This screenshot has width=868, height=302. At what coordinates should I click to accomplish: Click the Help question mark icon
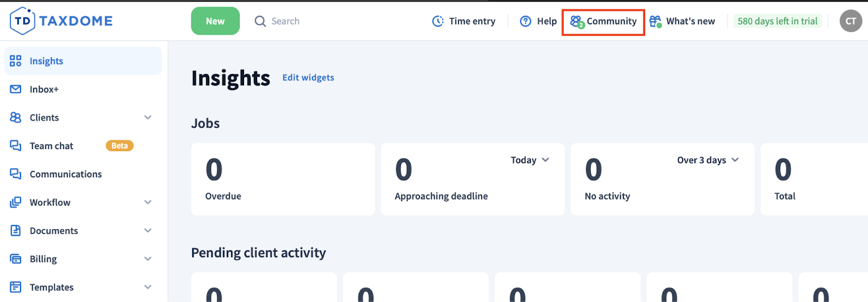click(x=525, y=21)
